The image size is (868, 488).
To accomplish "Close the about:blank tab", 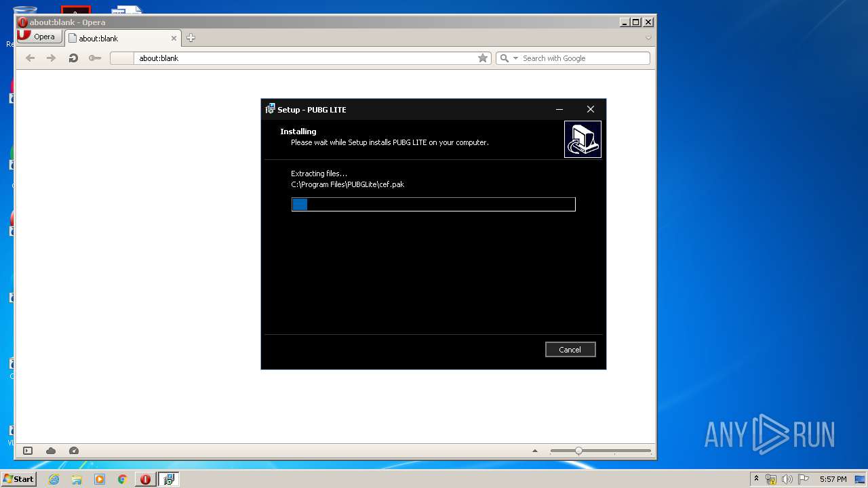I will tap(174, 39).
